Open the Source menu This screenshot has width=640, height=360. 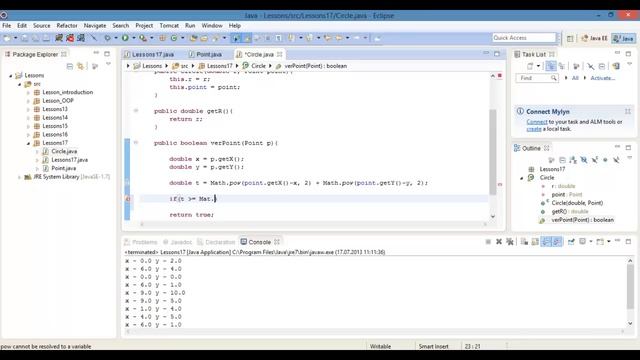point(42,25)
